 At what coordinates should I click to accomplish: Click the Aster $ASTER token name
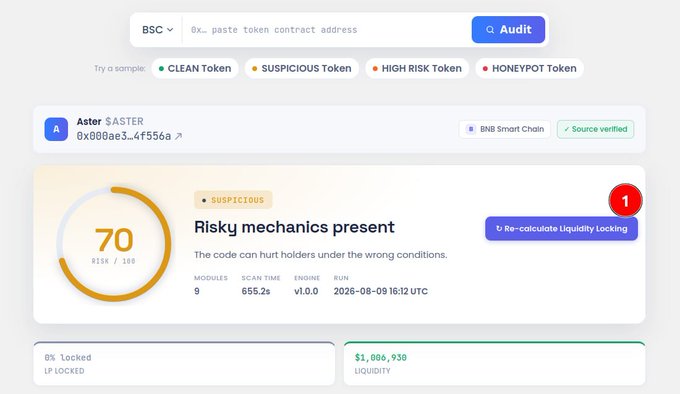[110, 121]
